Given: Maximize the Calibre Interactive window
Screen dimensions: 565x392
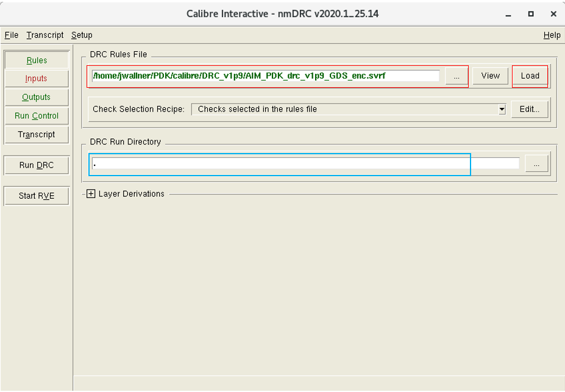Looking at the screenshot, I should pyautogui.click(x=531, y=14).
